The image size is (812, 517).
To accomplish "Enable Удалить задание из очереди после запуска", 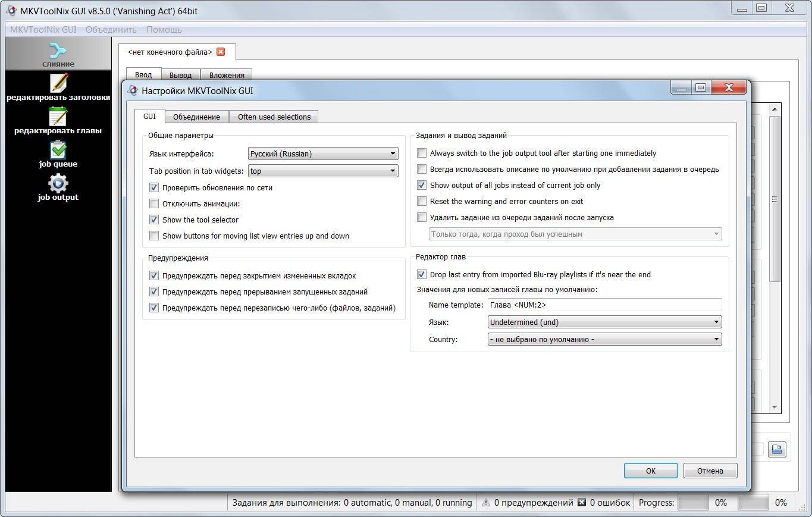I will [x=422, y=217].
